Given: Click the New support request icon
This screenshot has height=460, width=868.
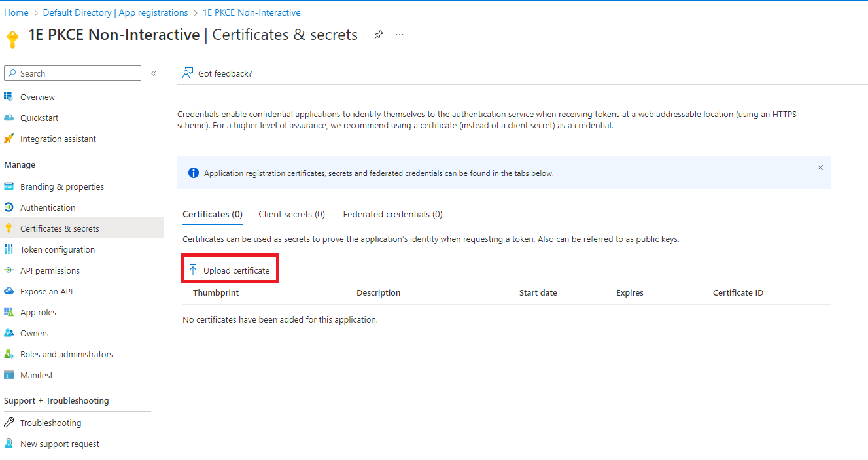Looking at the screenshot, I should coord(9,444).
